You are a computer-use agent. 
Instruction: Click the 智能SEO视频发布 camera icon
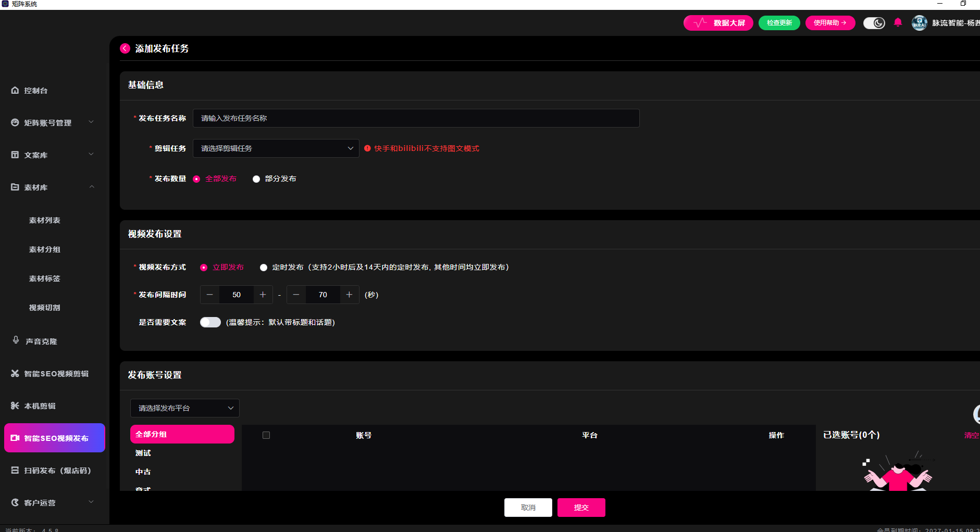(15, 438)
